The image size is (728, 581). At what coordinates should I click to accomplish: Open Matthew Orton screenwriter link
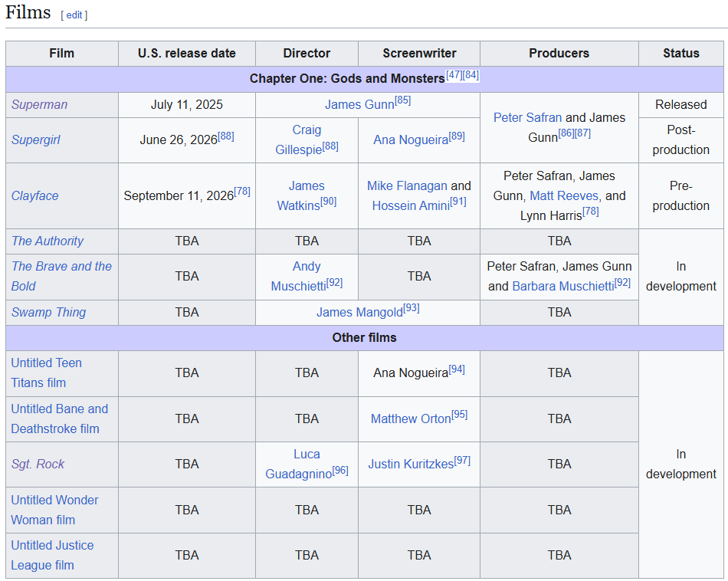(411, 419)
